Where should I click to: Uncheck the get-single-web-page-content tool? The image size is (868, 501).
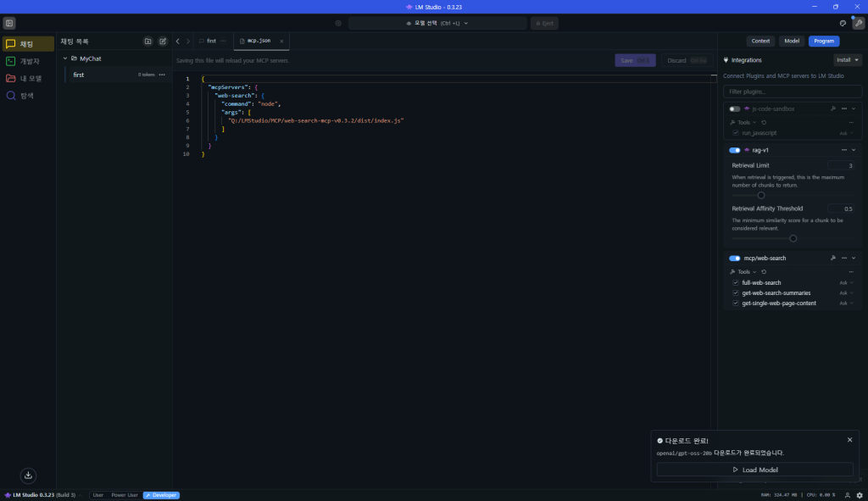pos(736,303)
